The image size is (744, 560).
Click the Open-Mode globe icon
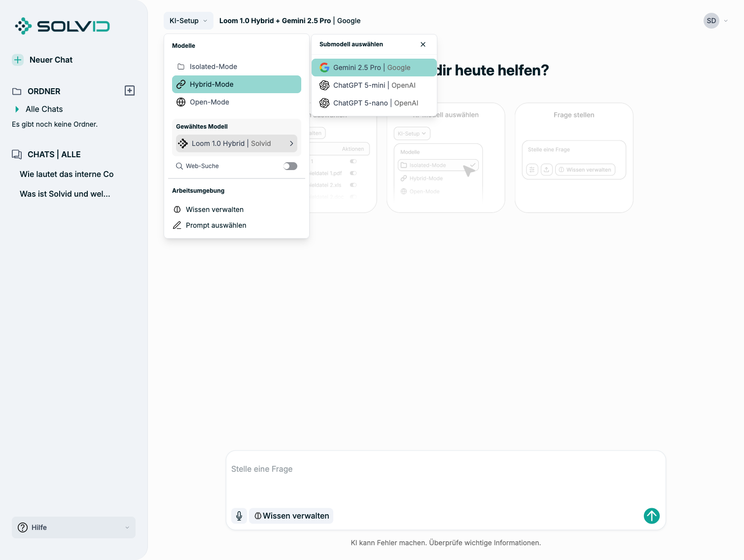click(x=181, y=102)
